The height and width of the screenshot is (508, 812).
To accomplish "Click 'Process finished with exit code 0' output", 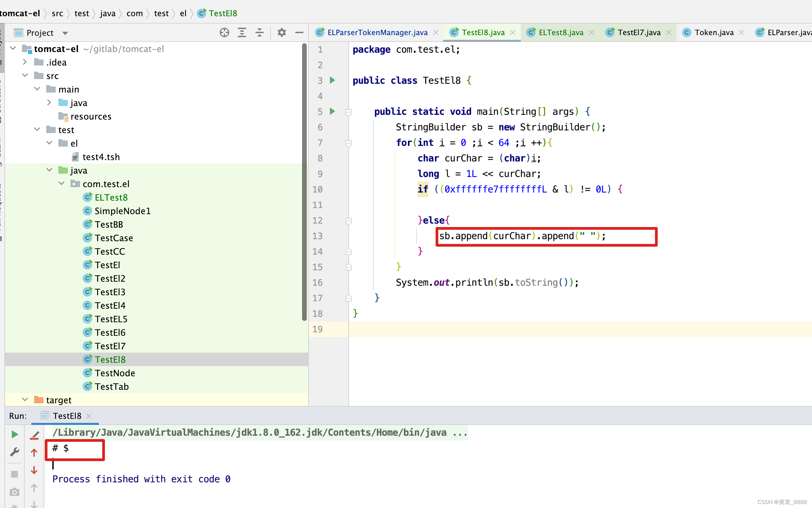I will coord(141,479).
